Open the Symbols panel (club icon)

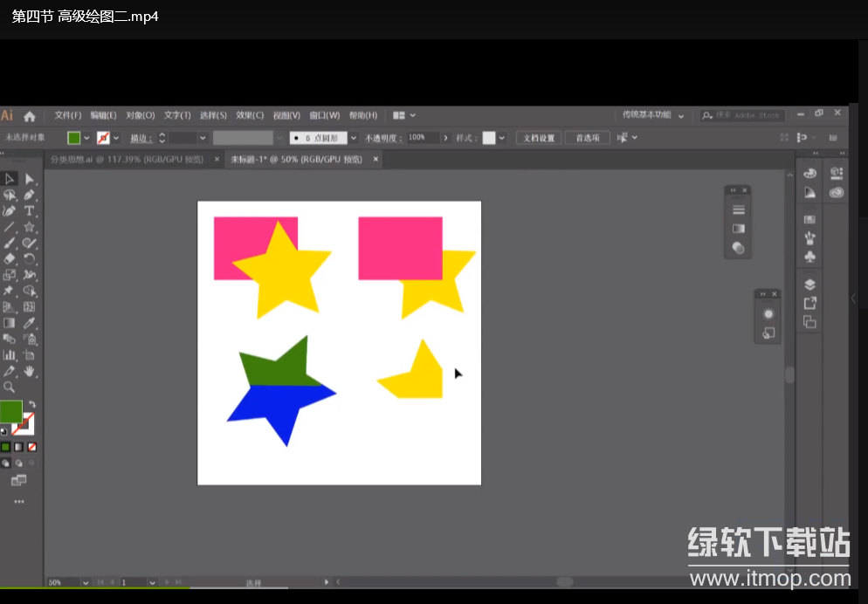click(809, 257)
